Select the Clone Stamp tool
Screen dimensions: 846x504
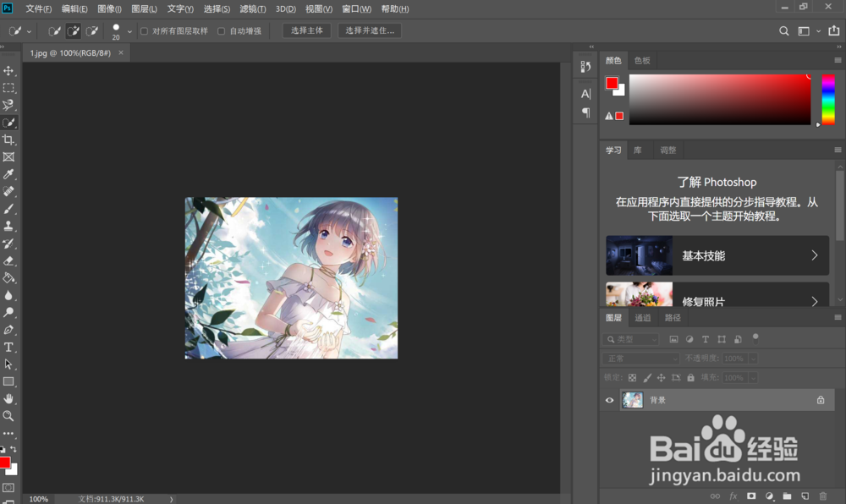(8, 226)
